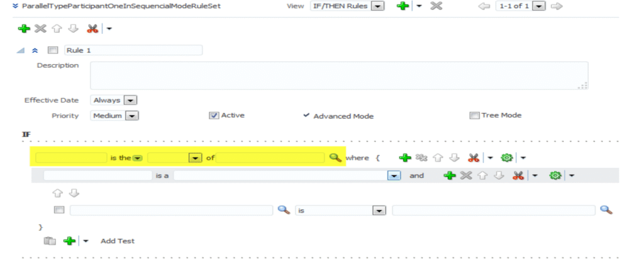Add pattern with plus on 'and' row

(x=450, y=175)
